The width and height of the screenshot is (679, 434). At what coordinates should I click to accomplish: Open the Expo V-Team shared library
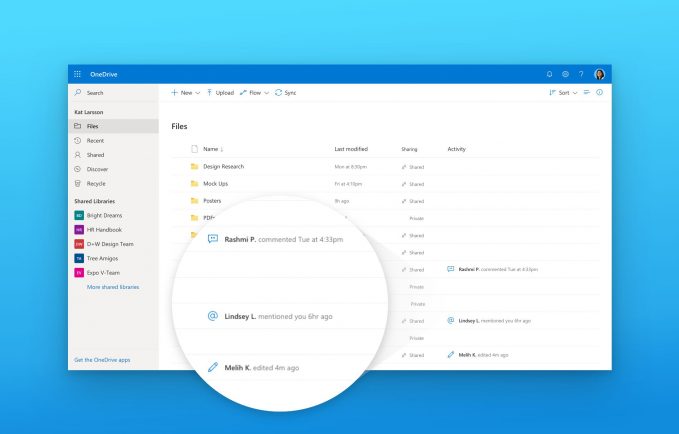coord(113,272)
